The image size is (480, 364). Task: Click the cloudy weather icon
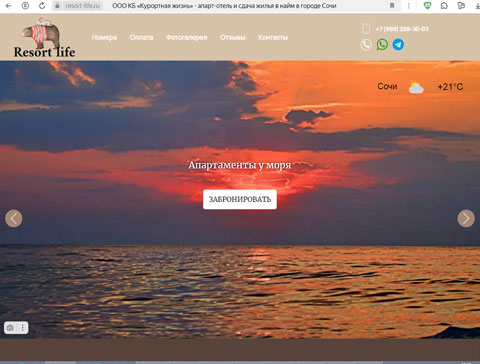[416, 87]
